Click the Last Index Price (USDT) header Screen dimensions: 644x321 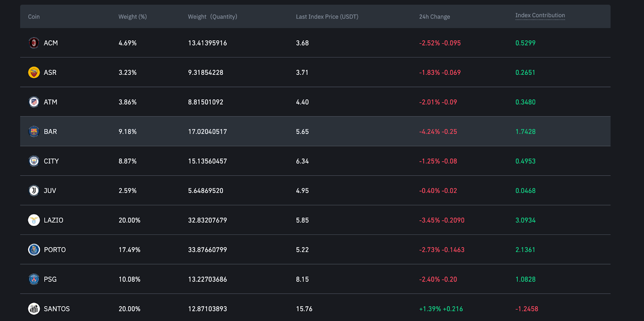[x=327, y=17]
